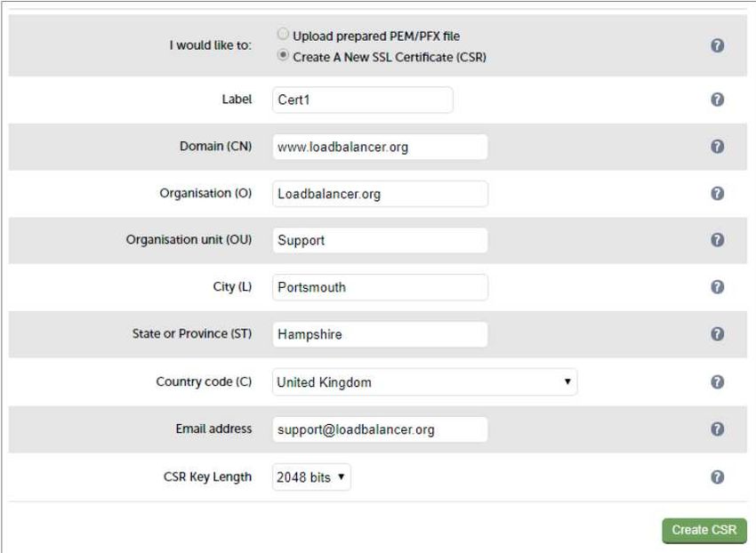Click into the Label field containing Cert1
Screen dimensions: 756x553
pyautogui.click(x=363, y=100)
